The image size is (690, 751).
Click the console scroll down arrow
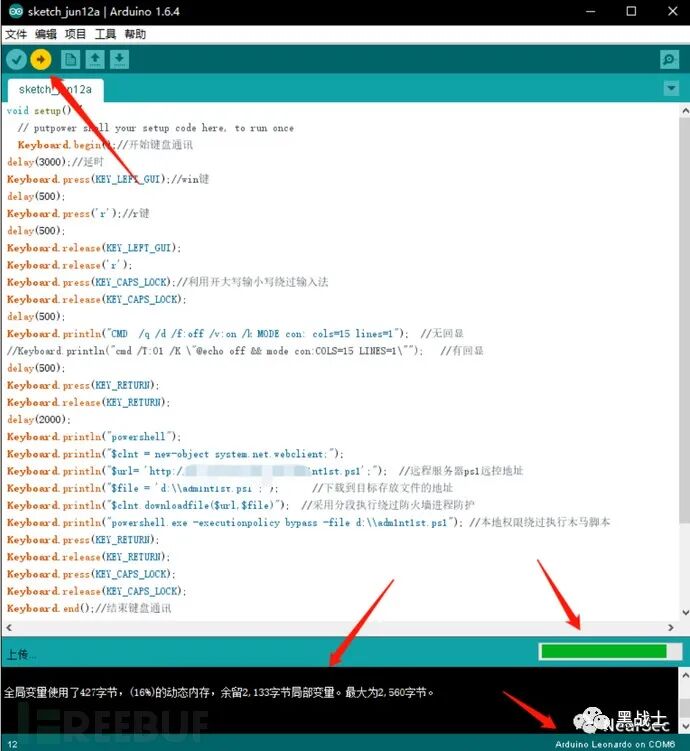pyautogui.click(x=685, y=726)
